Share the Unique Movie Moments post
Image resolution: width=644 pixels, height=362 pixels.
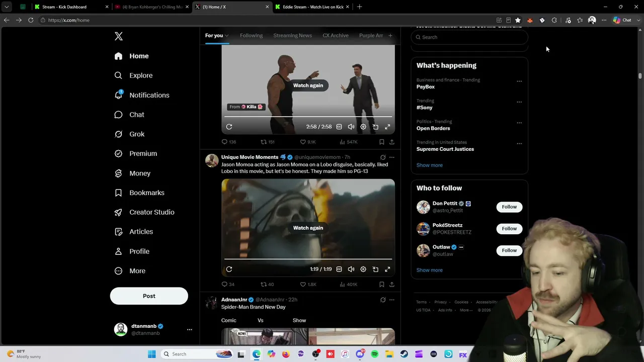[x=391, y=284]
